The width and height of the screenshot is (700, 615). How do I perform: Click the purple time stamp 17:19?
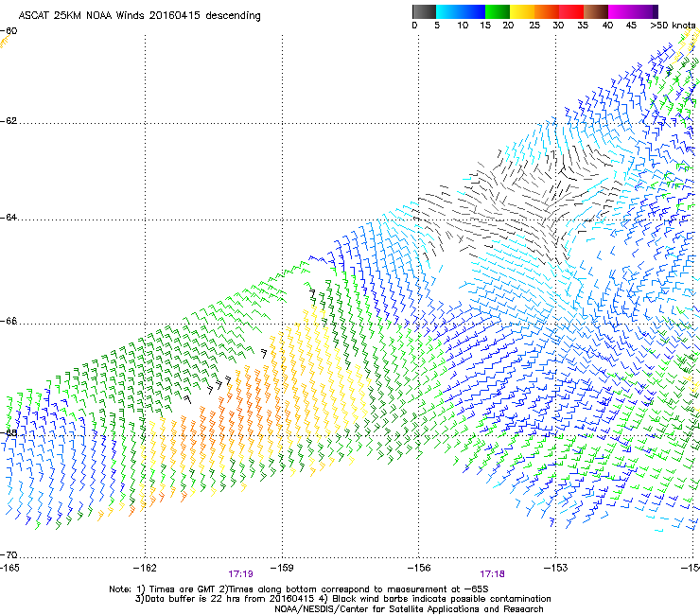click(240, 574)
